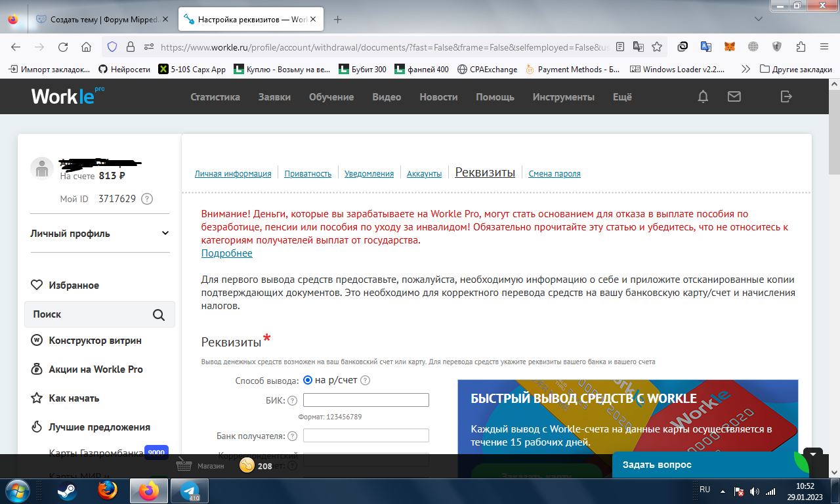The width and height of the screenshot is (840, 504).
Task: Click the Windows Start button
Action: (17, 491)
